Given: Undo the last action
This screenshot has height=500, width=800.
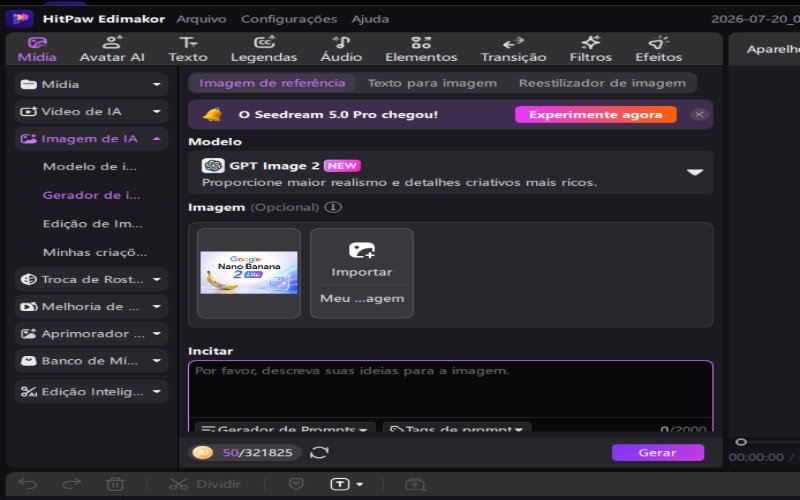Looking at the screenshot, I should 28,484.
